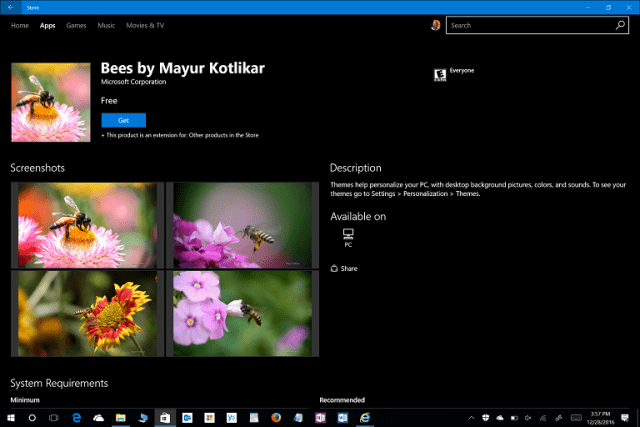640x427 pixels.
Task: Launch Internet Explorer from the taskbar
Action: [x=365, y=418]
